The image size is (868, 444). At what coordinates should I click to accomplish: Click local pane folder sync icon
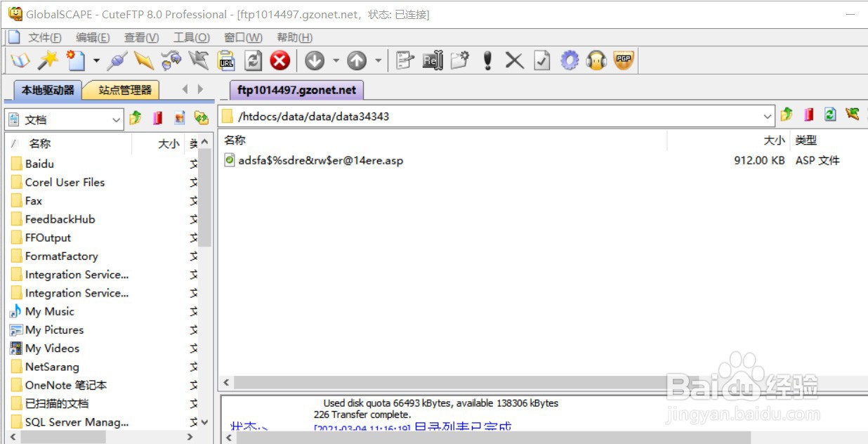(x=202, y=118)
